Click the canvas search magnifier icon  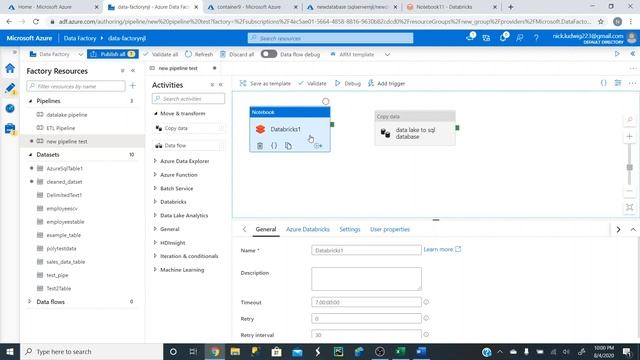629,120
